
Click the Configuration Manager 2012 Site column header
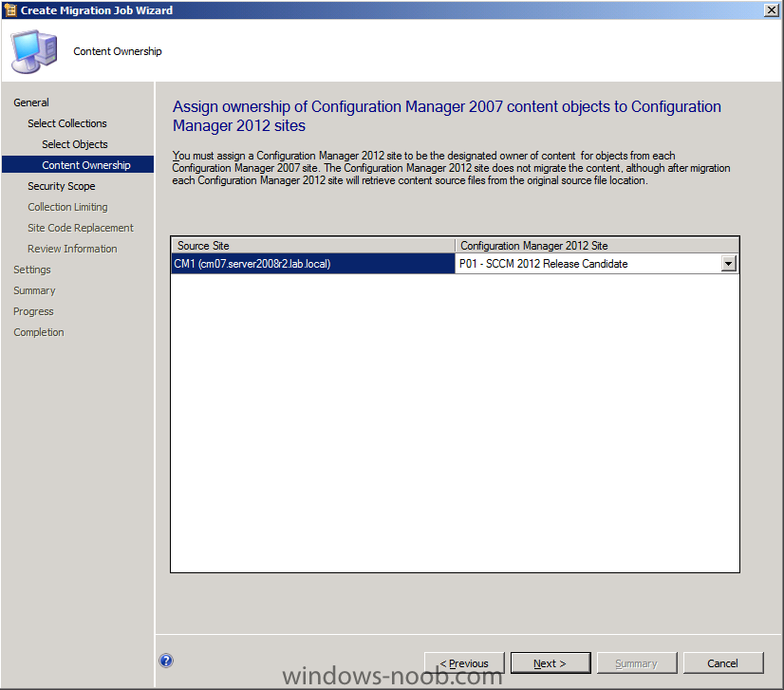[x=596, y=246]
